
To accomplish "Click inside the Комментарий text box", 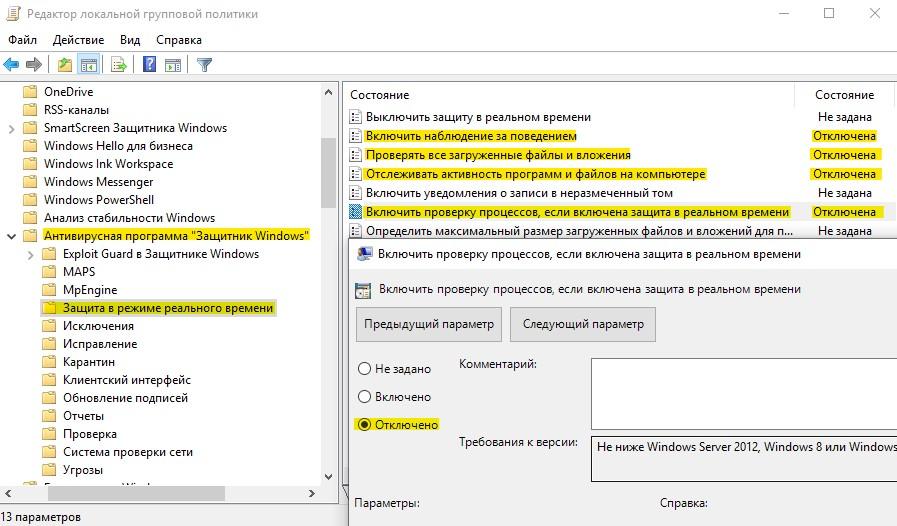I will pos(744,394).
